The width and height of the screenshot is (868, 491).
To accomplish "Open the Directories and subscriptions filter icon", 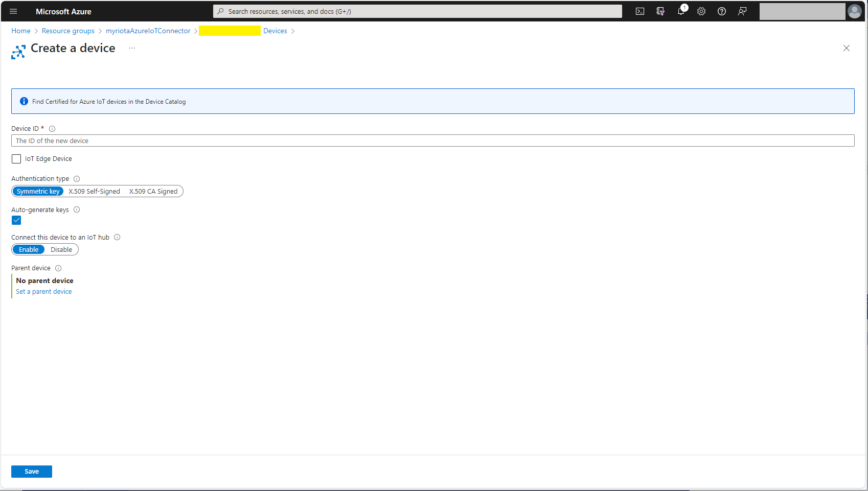I will pyautogui.click(x=660, y=11).
